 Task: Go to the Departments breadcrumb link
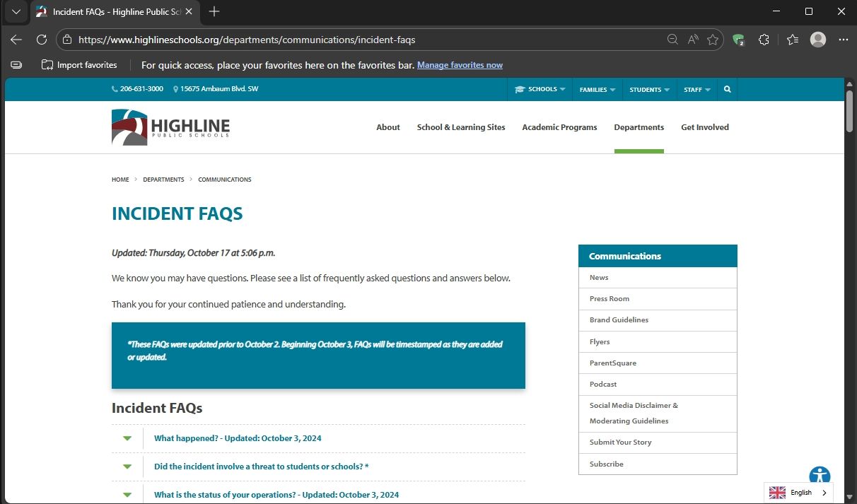[x=163, y=180]
